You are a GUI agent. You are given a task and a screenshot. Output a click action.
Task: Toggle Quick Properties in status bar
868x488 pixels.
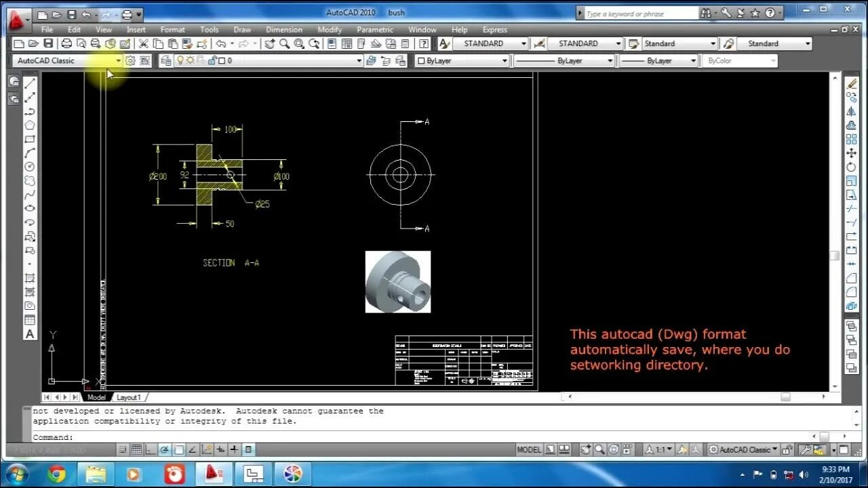[x=249, y=449]
